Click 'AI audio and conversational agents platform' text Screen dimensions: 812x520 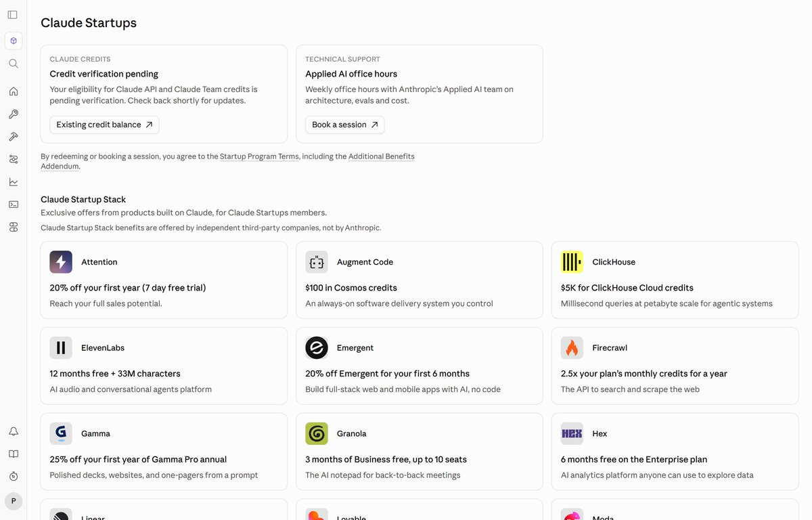point(131,389)
